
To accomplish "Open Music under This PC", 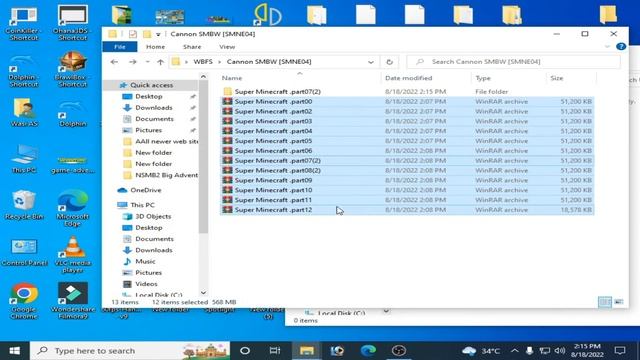I will [145, 261].
